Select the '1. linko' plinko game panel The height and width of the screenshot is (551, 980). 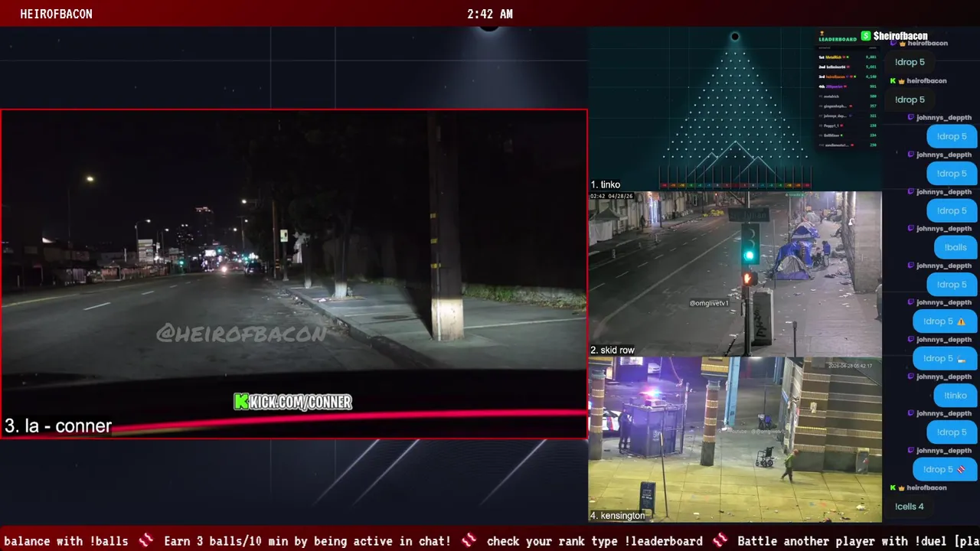pyautogui.click(x=735, y=109)
